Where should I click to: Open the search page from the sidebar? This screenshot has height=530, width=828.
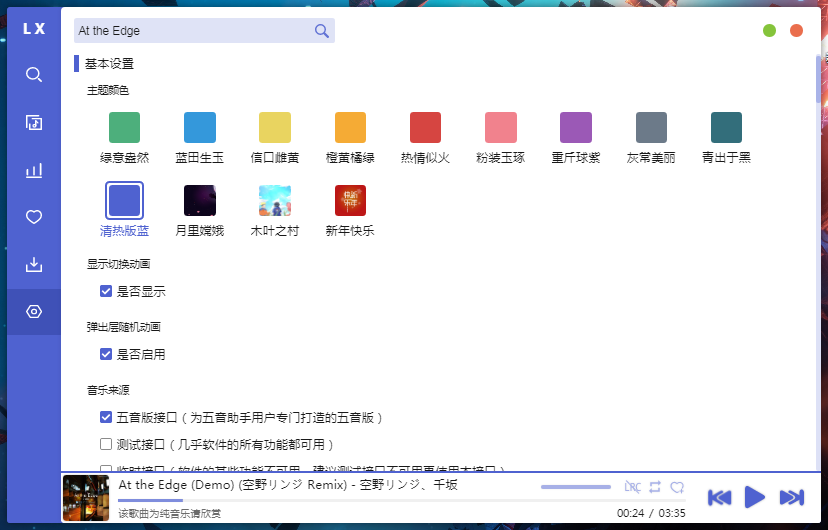34,74
